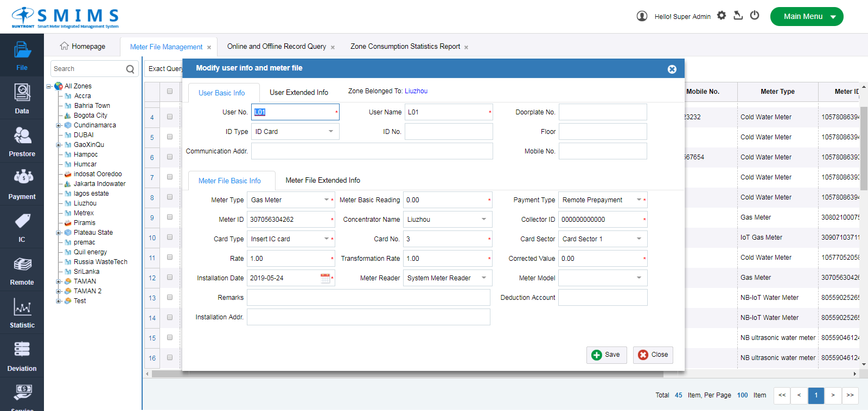Open the Card Type dropdown

pyautogui.click(x=290, y=239)
